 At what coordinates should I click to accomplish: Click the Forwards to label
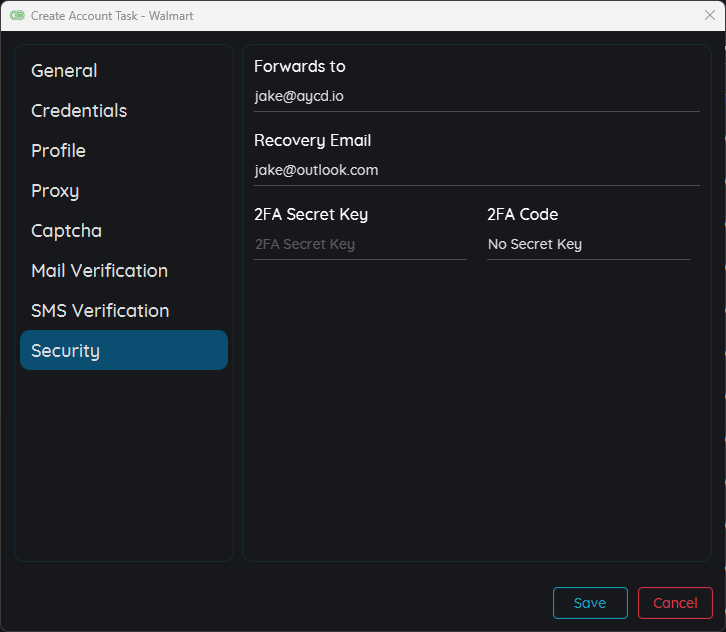300,67
